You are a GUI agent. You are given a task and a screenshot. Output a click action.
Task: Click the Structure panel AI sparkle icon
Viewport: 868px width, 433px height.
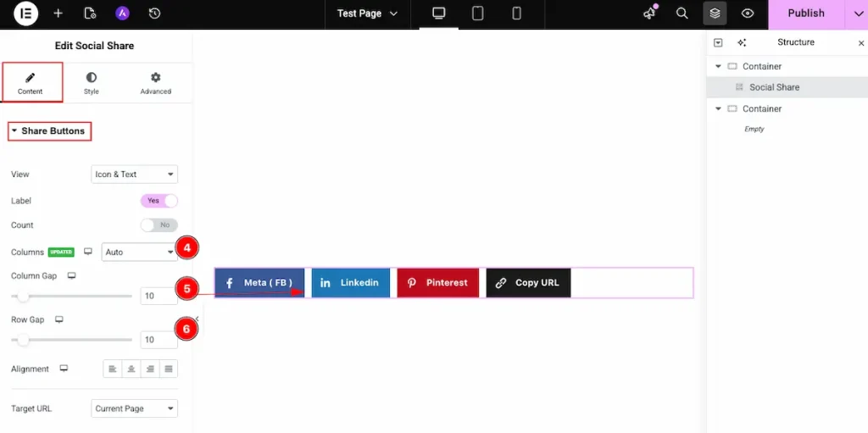point(742,42)
